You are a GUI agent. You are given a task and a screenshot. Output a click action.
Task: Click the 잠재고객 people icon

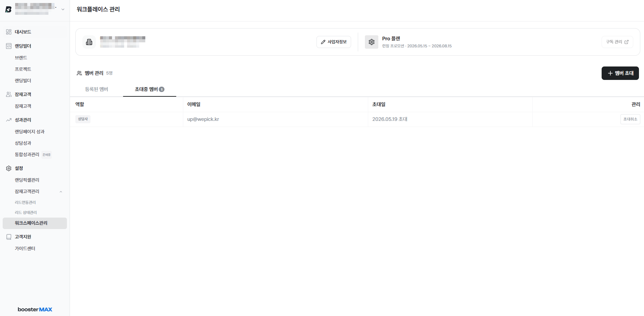coord(9,94)
